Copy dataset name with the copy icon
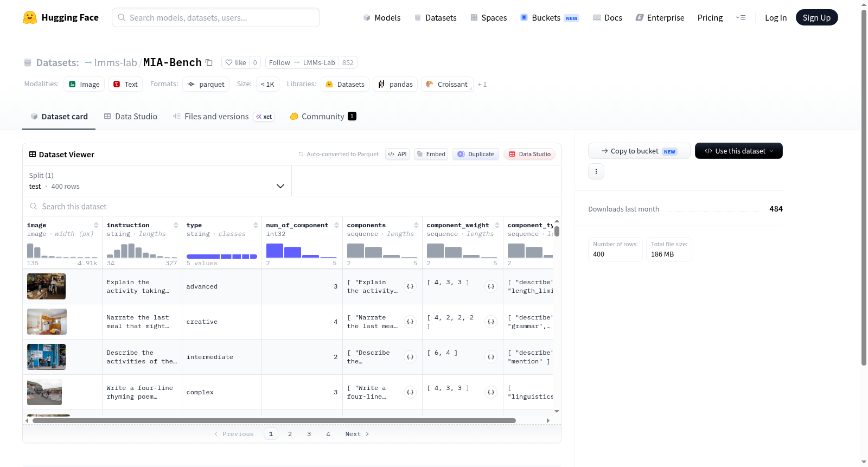The height and width of the screenshot is (467, 868). (209, 62)
